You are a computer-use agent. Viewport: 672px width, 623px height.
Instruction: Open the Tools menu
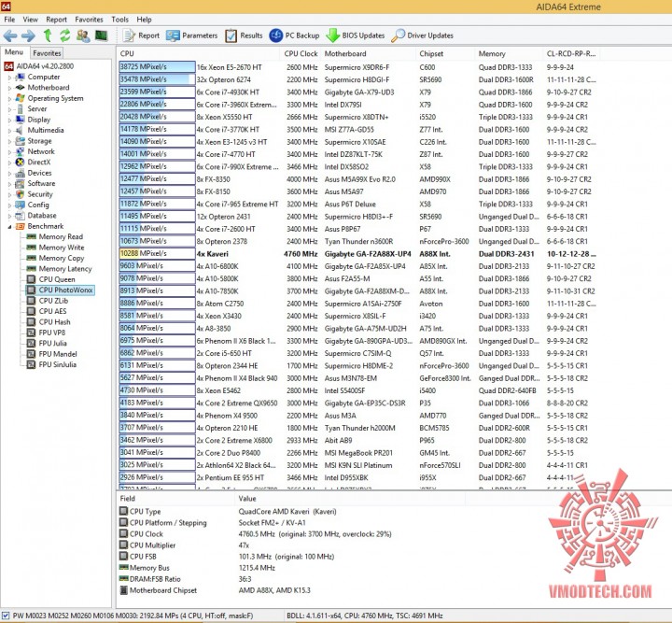[x=119, y=20]
